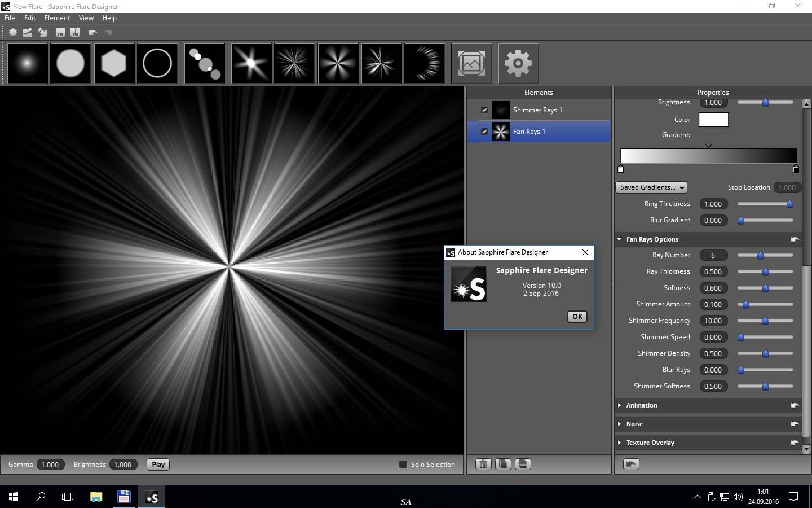Click the New Flare starburst toolbar icon

13,32
